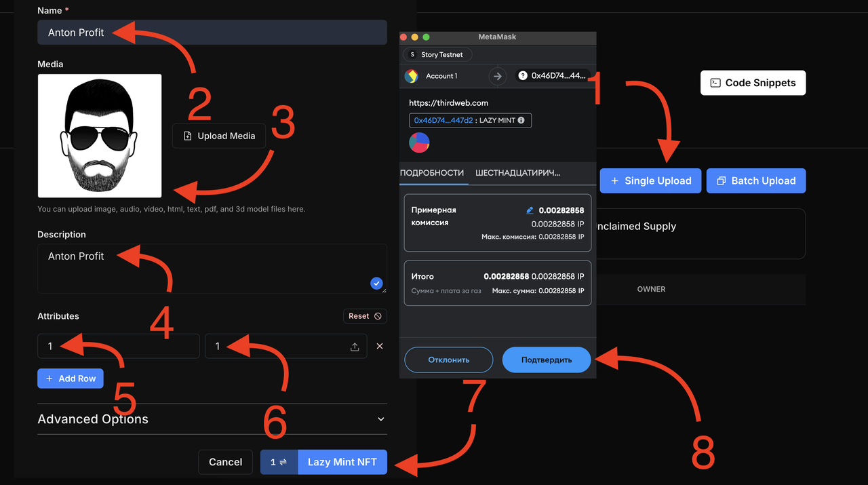Expand Advanced Options section
Screen dimensions: 868x485
coord(212,419)
